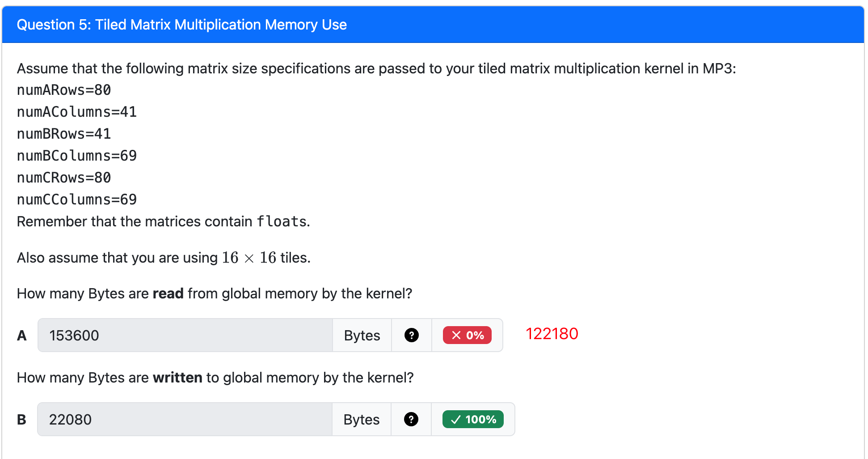Click the red 0% incorrect badge
The height and width of the screenshot is (459, 868).
pos(467,335)
